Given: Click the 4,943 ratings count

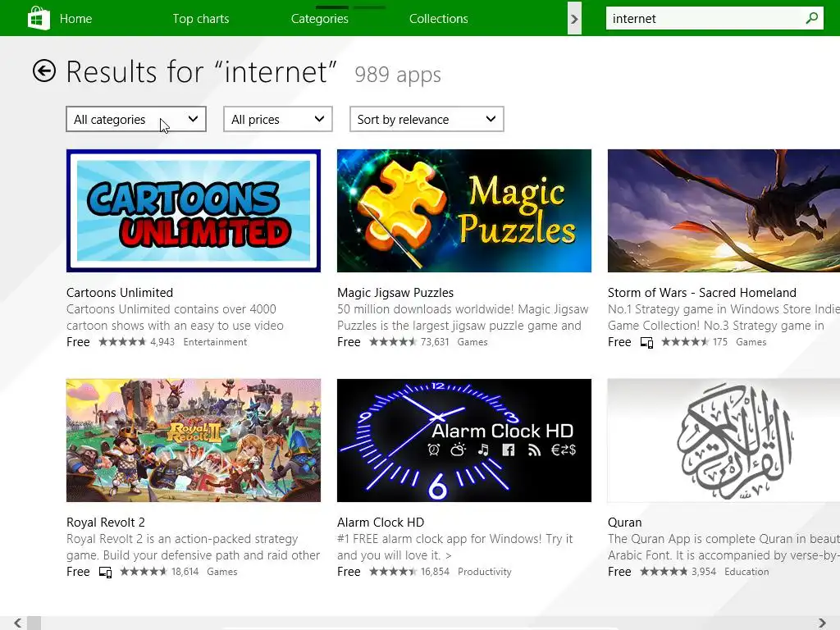Looking at the screenshot, I should click(162, 342).
